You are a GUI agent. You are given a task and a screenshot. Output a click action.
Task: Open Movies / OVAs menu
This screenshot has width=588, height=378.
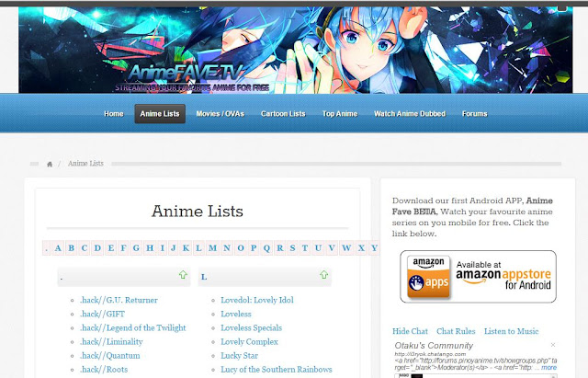click(220, 114)
